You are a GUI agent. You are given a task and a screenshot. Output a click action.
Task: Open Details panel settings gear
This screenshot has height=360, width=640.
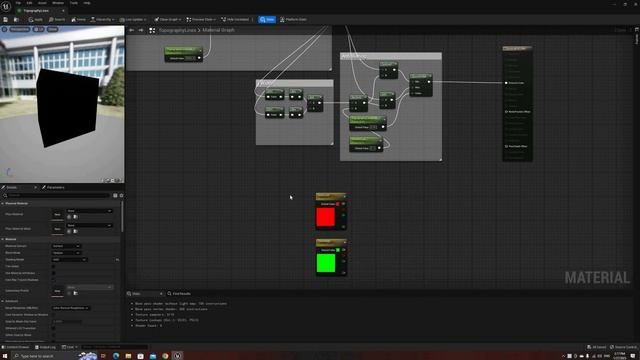pyautogui.click(x=121, y=196)
